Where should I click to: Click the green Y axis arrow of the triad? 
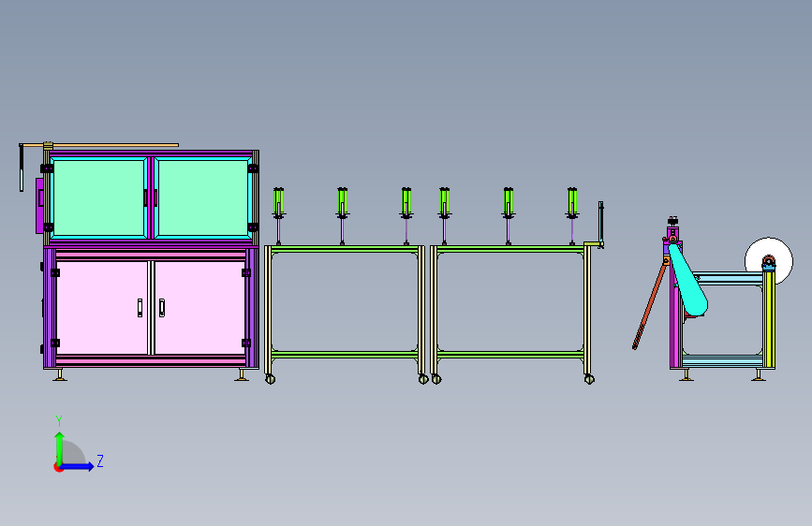click(x=60, y=447)
